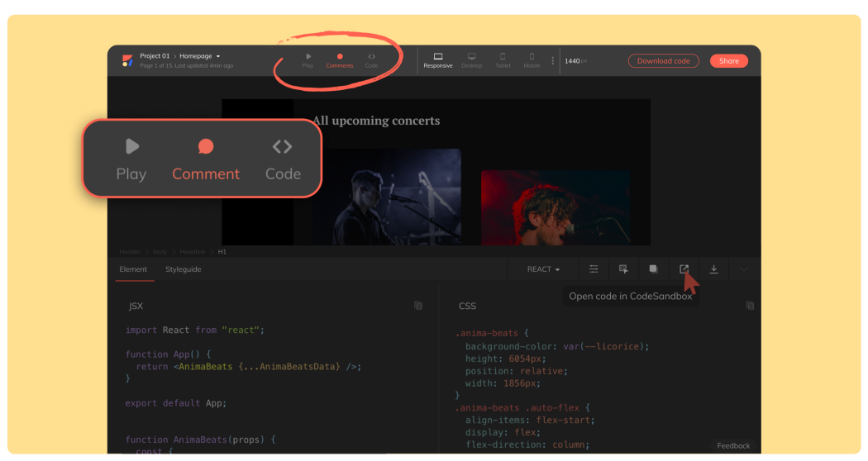This screenshot has width=868, height=461.
Task: Switch to Code mode in top toolbar
Action: [x=371, y=57]
